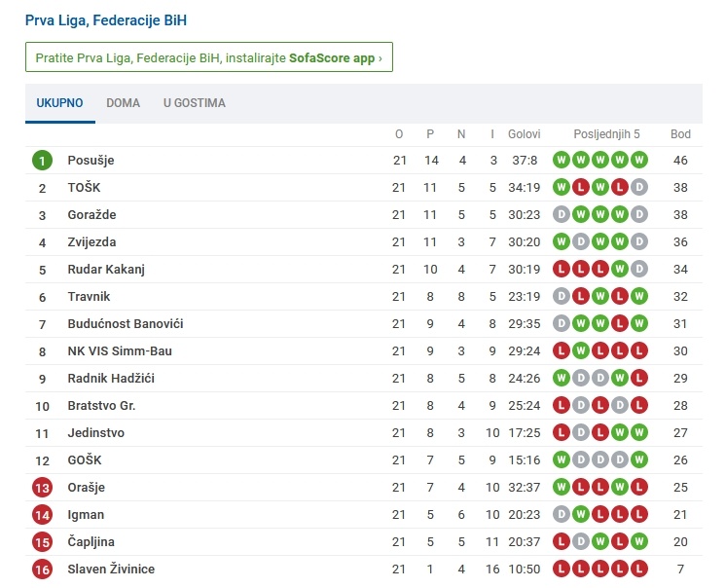Open the SofaScore app install banner
The width and height of the screenshot is (725, 588).
(x=209, y=57)
